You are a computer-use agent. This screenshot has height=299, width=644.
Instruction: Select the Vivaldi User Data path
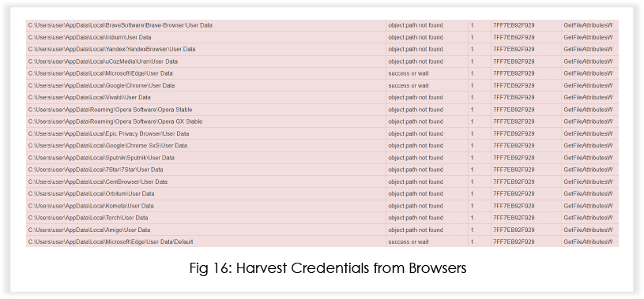(89, 98)
